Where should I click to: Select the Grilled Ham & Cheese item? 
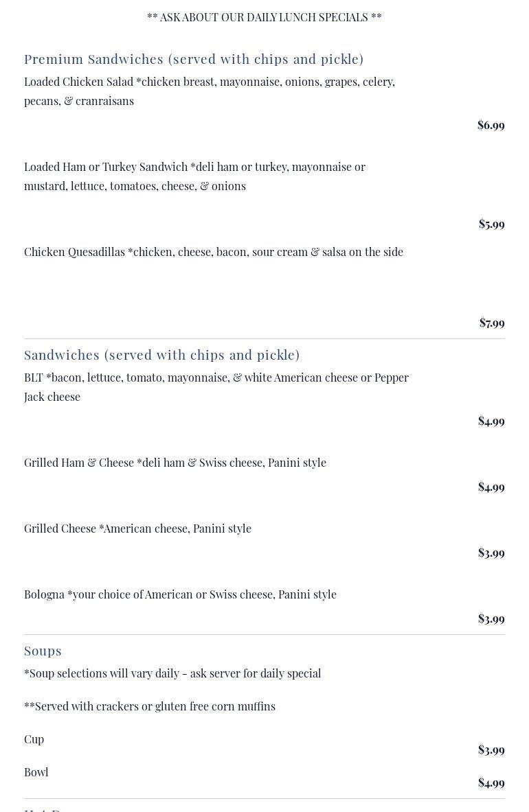point(175,463)
